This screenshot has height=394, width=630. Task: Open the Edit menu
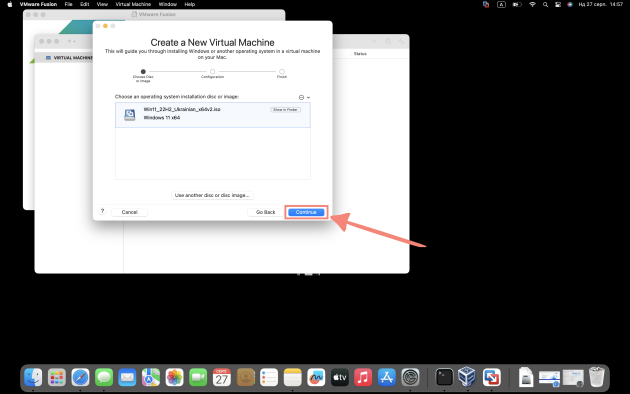(84, 4)
